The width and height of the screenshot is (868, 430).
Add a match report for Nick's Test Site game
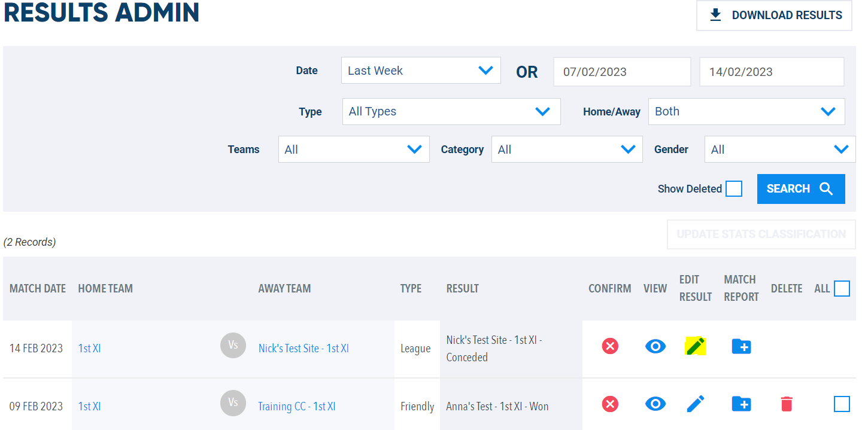741,346
